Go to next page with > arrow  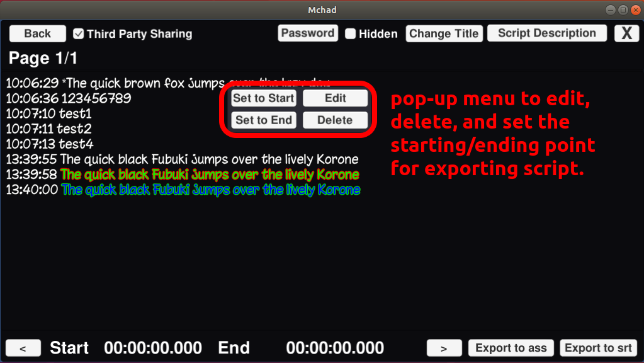[444, 348]
